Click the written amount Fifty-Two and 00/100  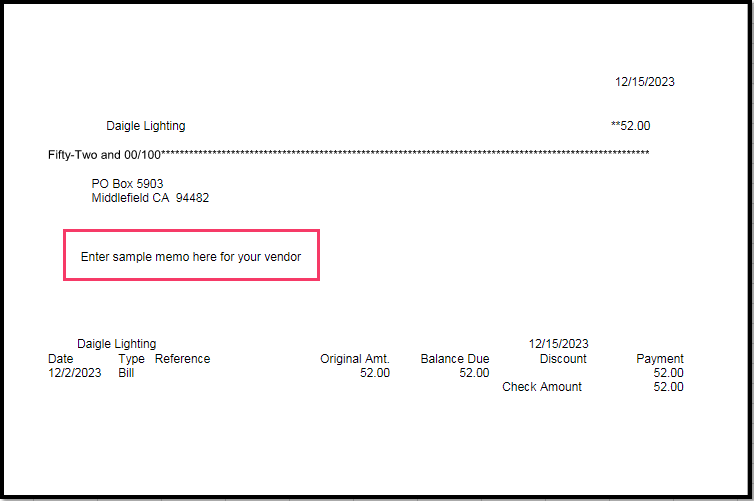point(104,153)
